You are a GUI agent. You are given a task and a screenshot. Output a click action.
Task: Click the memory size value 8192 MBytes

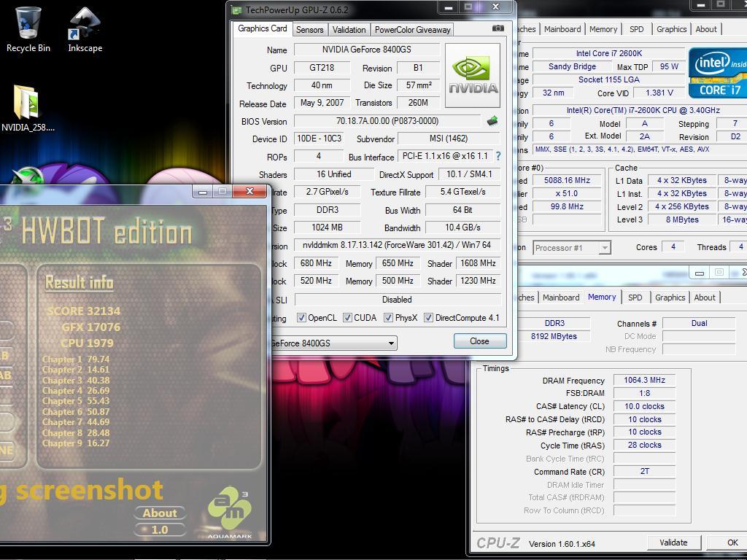tap(554, 336)
